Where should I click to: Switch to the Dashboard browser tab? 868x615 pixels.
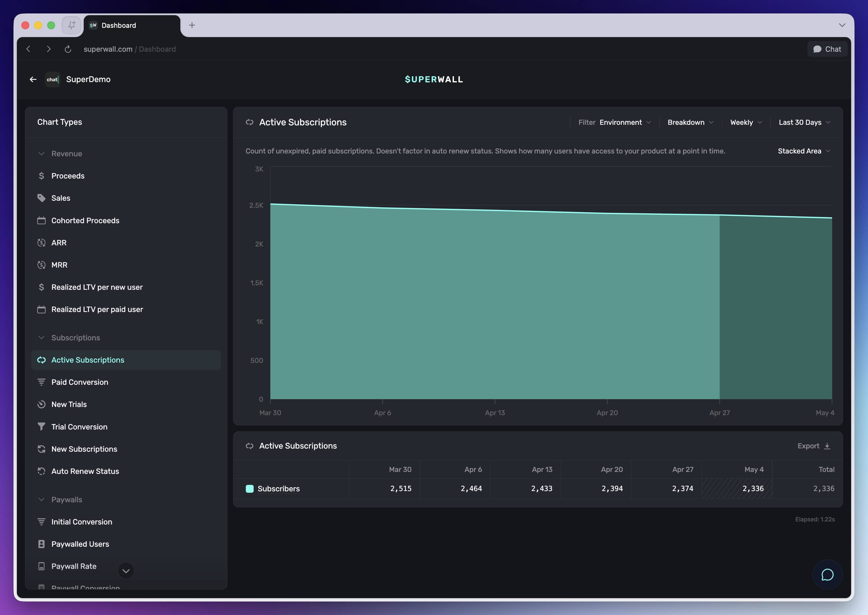[x=132, y=25]
